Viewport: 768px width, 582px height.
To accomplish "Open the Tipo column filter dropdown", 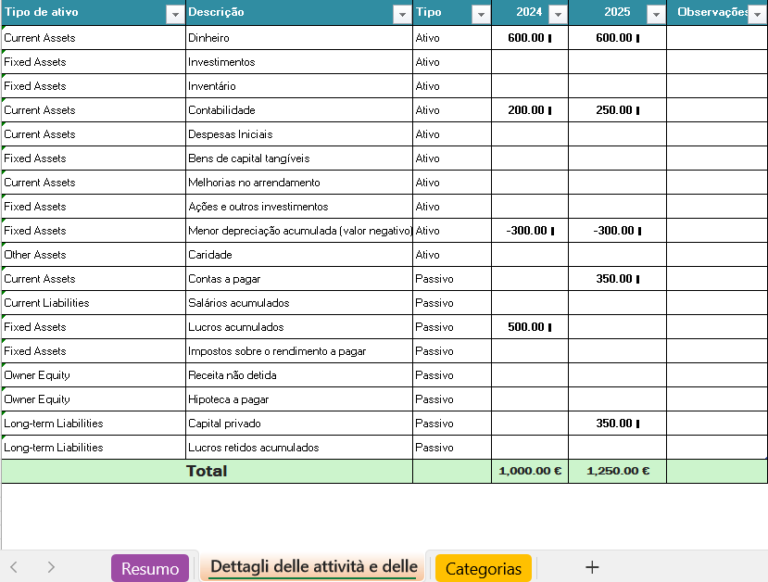I will pos(481,15).
